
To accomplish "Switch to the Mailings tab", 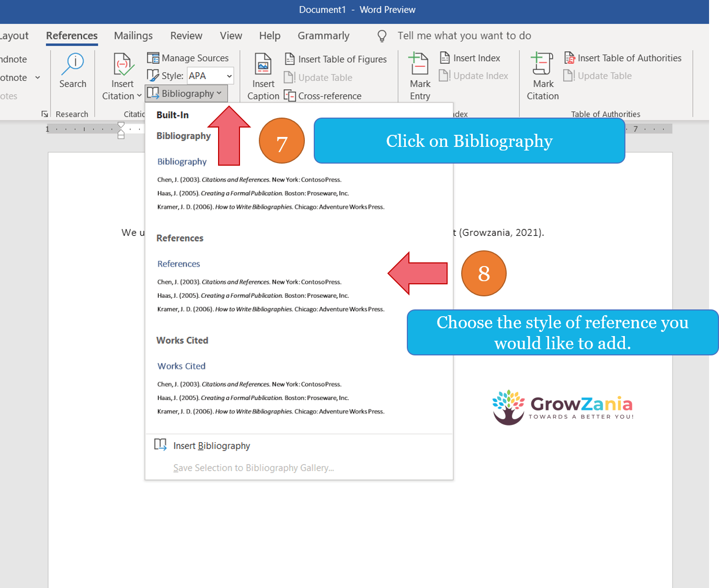I will pos(133,36).
